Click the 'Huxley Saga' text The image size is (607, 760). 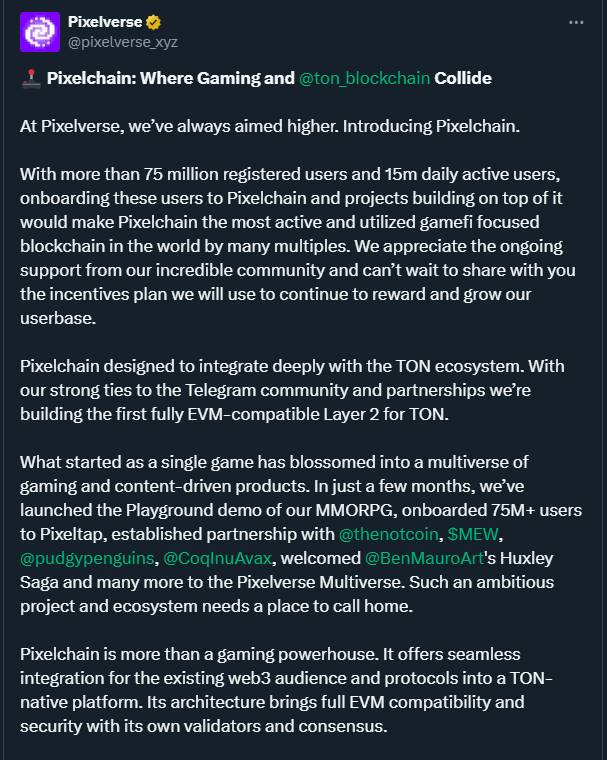click(287, 570)
